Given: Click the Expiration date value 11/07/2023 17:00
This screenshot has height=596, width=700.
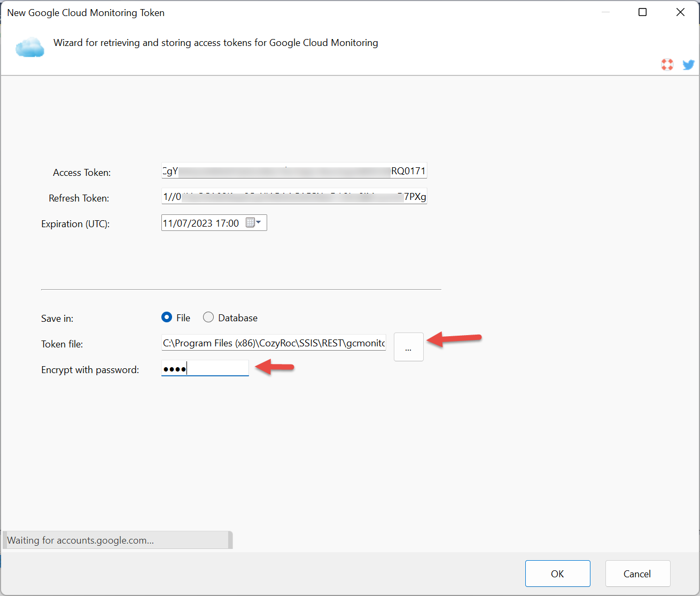Looking at the screenshot, I should (201, 223).
